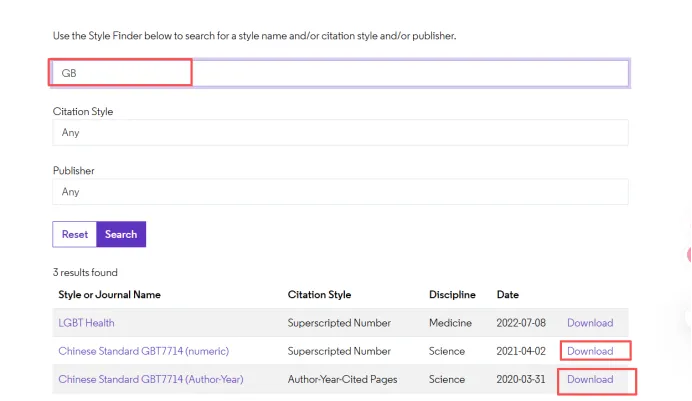
Task: Download the GBT7714 (numeric) style
Action: (590, 351)
